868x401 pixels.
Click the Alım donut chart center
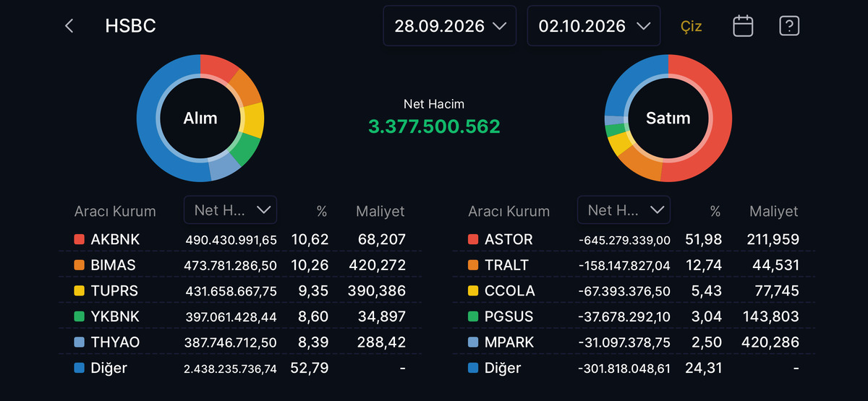coord(200,118)
